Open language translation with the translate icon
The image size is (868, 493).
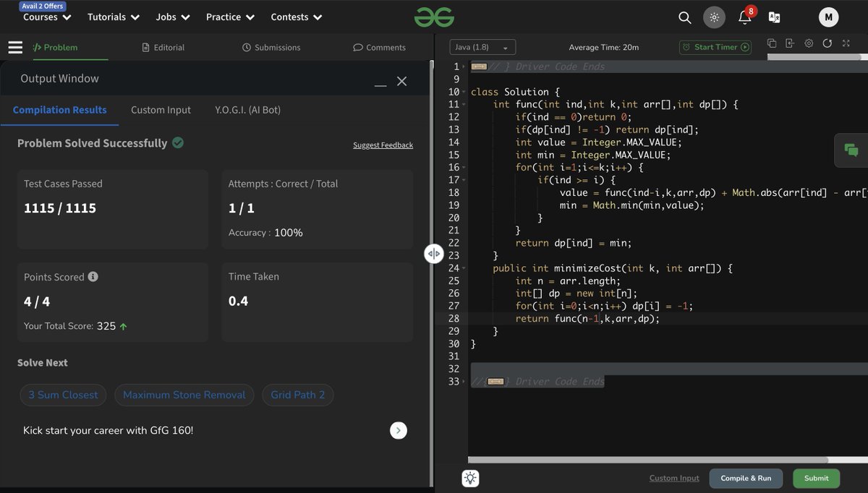[776, 16]
